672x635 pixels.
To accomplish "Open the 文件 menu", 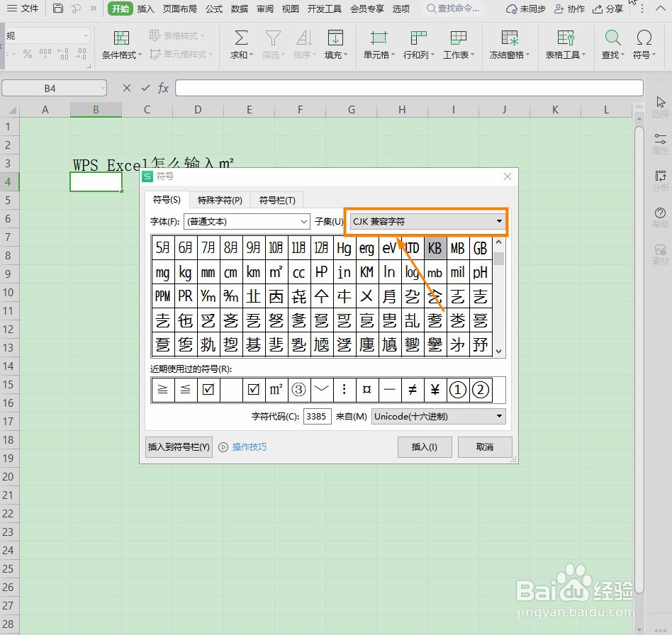I will (x=23, y=9).
